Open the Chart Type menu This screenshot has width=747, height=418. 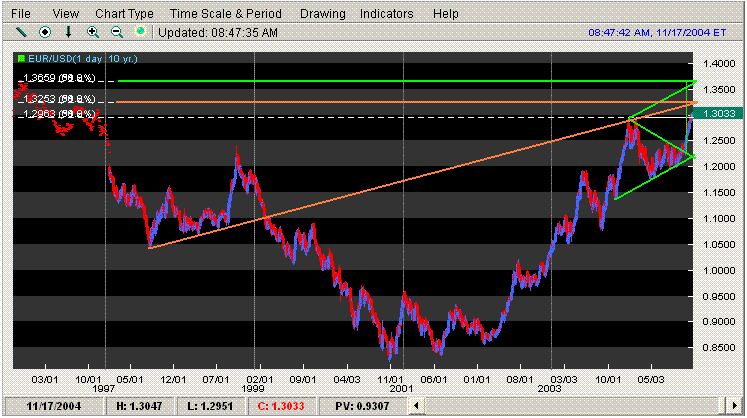click(124, 14)
